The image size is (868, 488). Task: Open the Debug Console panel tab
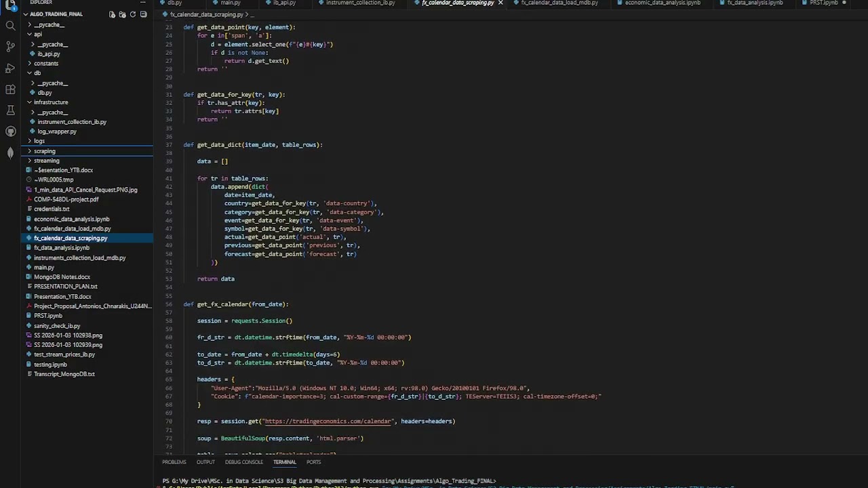(x=244, y=462)
